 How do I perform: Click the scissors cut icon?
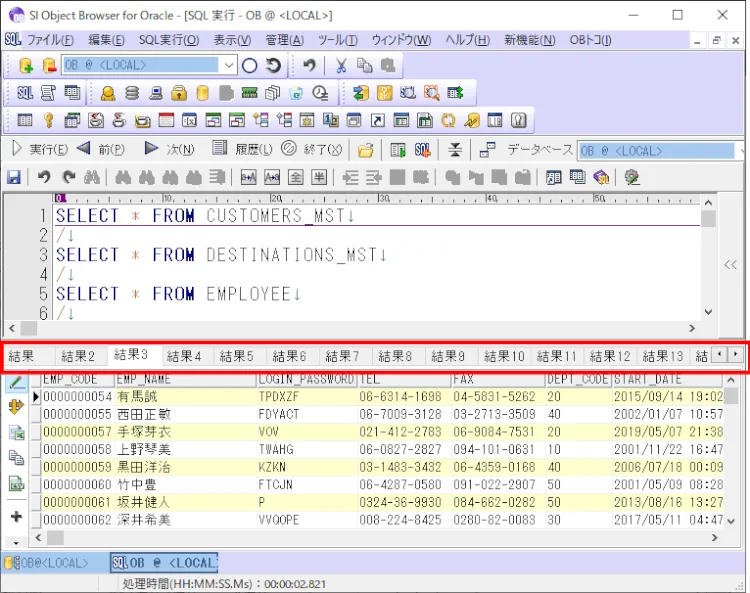(x=341, y=66)
